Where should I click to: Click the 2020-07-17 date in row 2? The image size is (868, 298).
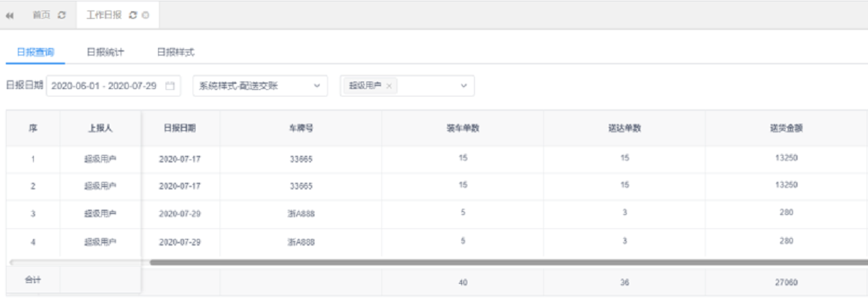pyautogui.click(x=179, y=186)
